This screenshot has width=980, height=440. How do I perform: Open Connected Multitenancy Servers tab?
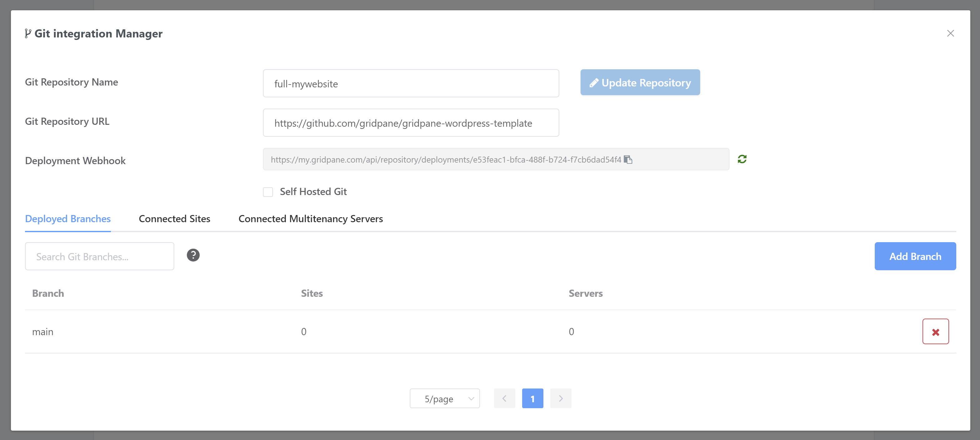tap(310, 219)
